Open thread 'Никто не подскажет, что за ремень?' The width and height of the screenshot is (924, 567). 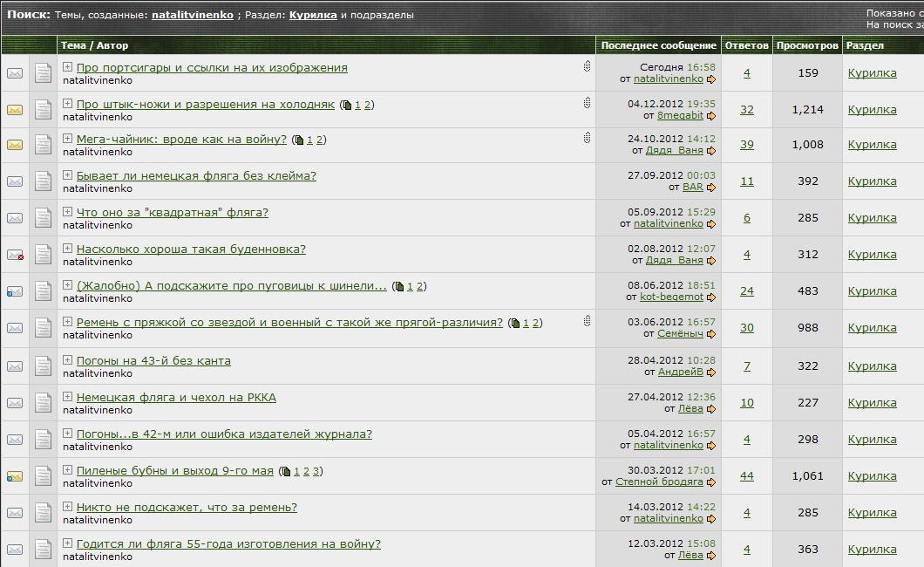187,508
